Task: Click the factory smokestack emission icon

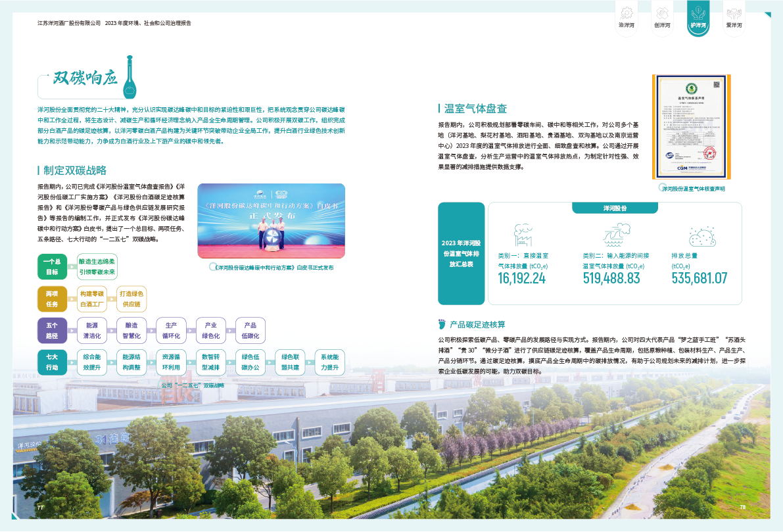Action: 523,235
